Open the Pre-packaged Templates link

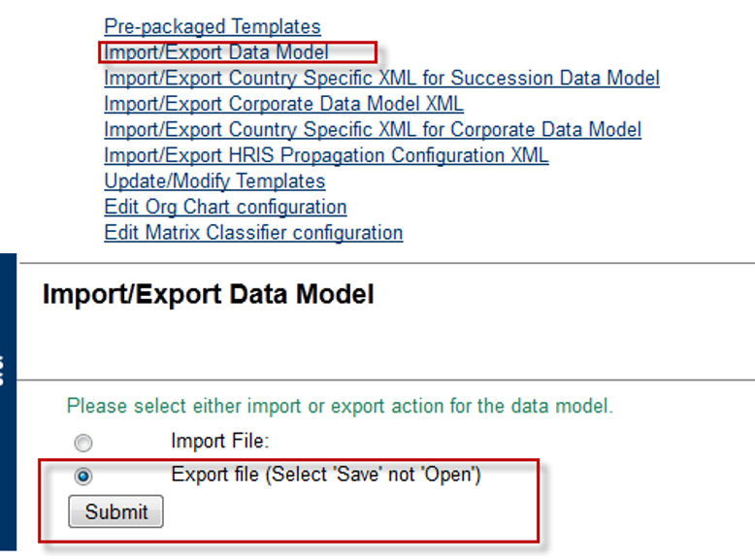213,26
